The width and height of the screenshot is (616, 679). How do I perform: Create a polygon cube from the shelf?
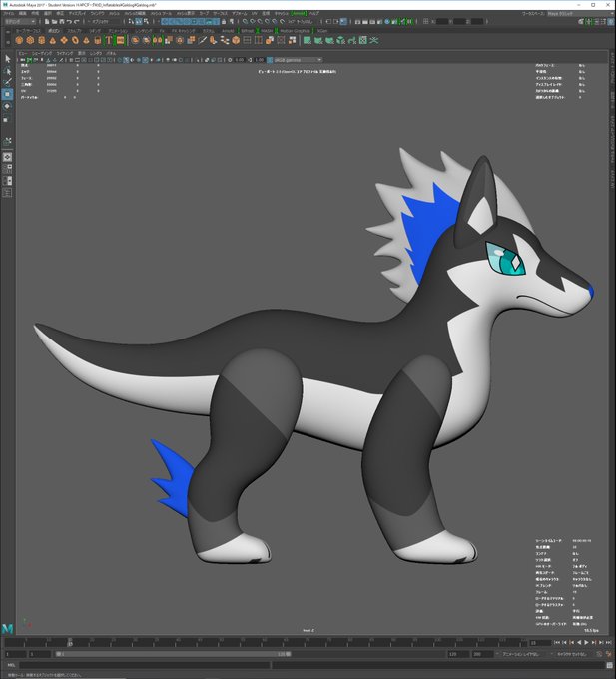30,40
